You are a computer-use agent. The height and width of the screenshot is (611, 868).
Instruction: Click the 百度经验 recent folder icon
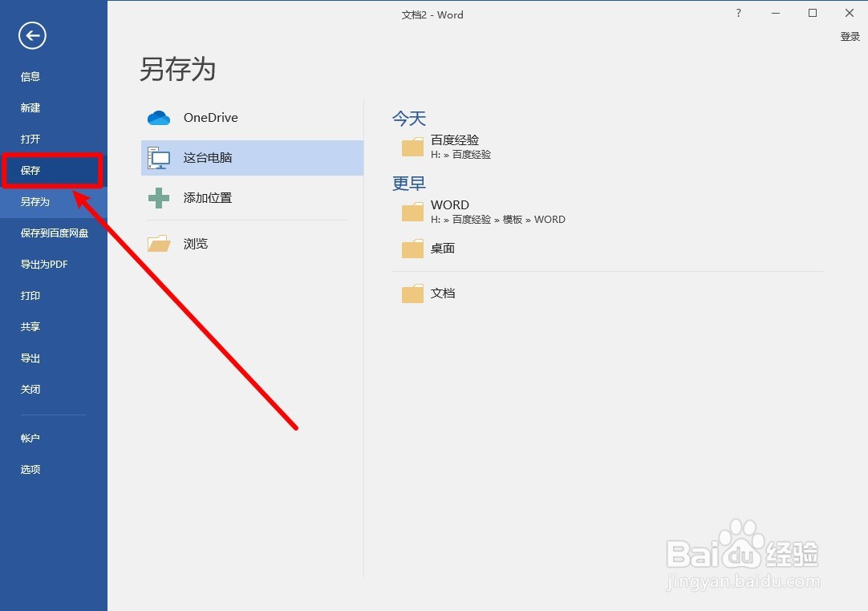412,147
